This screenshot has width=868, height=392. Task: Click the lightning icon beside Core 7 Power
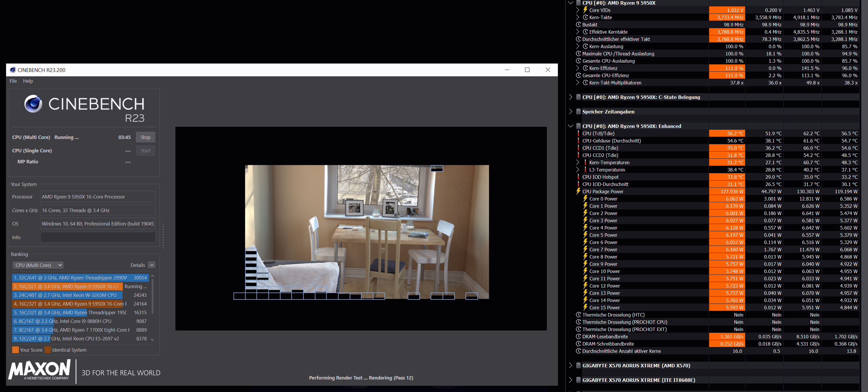(x=585, y=250)
